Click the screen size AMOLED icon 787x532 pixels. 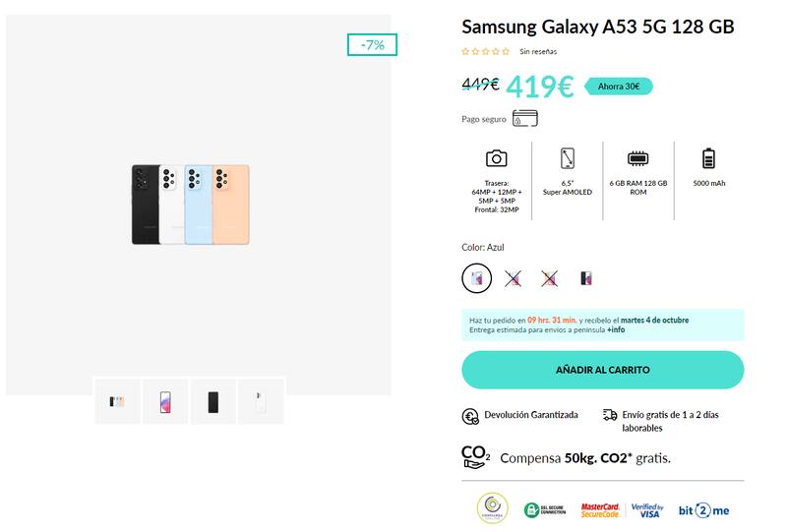(568, 158)
